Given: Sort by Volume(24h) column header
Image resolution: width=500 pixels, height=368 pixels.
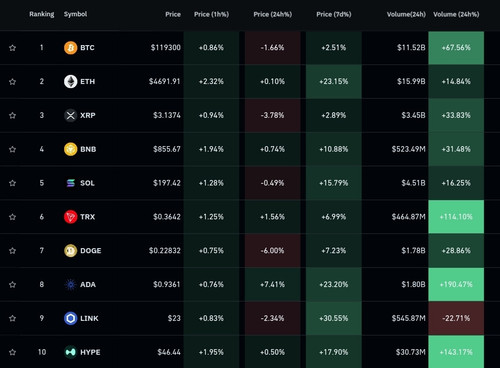Looking at the screenshot, I should pos(406,14).
